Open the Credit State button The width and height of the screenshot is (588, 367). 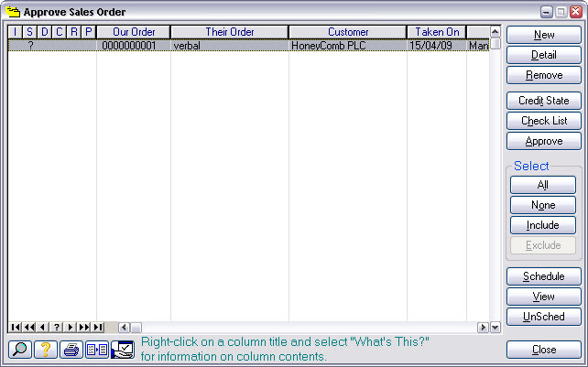click(544, 101)
